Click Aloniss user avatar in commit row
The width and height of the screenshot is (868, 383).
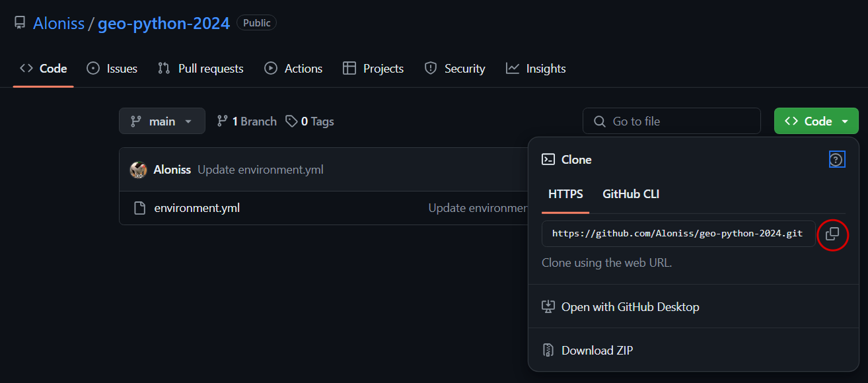[x=138, y=170]
